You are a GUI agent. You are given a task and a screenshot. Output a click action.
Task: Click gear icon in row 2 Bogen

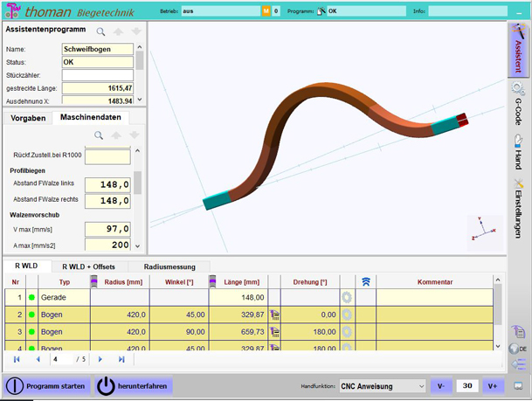(x=347, y=315)
